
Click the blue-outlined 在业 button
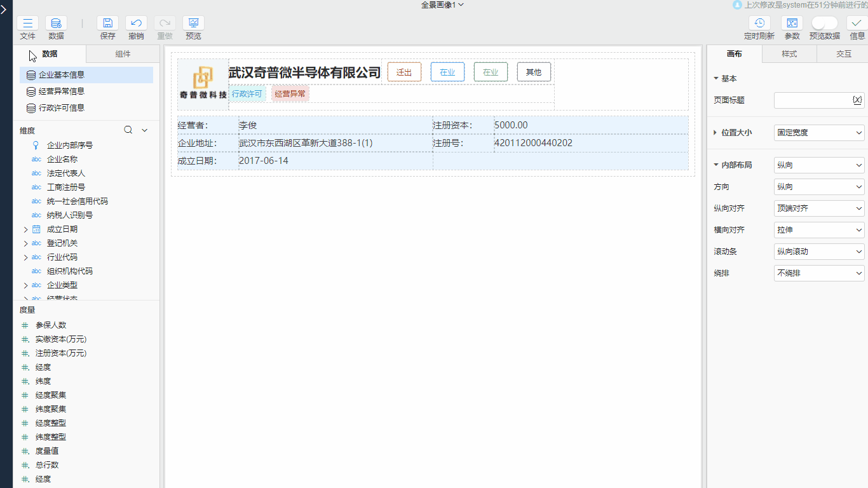pos(447,72)
